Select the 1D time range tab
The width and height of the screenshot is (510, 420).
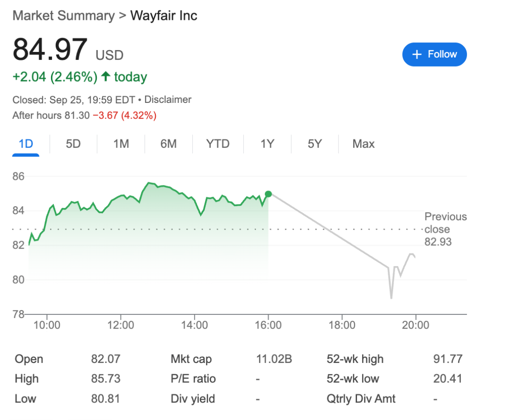pyautogui.click(x=25, y=144)
